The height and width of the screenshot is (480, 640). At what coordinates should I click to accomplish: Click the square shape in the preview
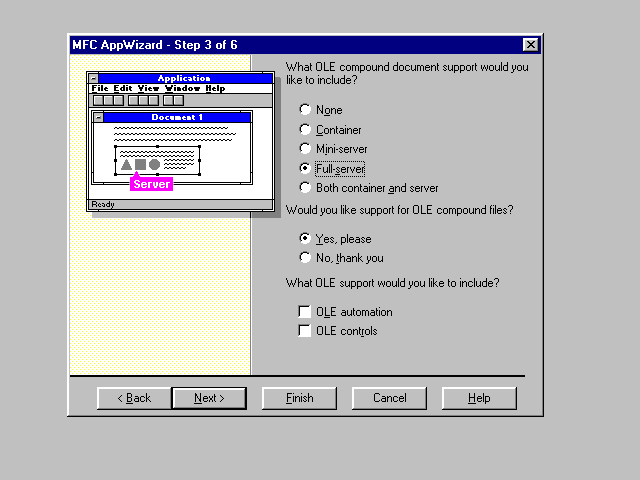(140, 164)
